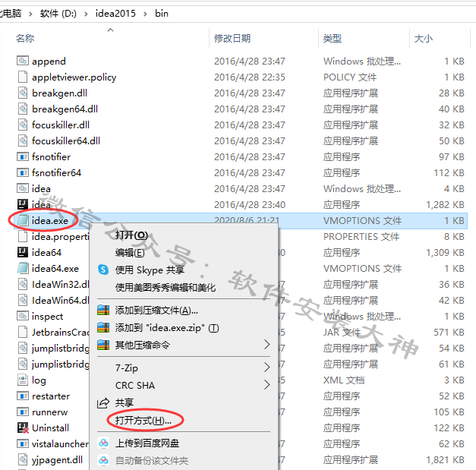This screenshot has height=470, width=476.
Task: Go to 软件 (D:) in address bar
Action: pyautogui.click(x=58, y=14)
